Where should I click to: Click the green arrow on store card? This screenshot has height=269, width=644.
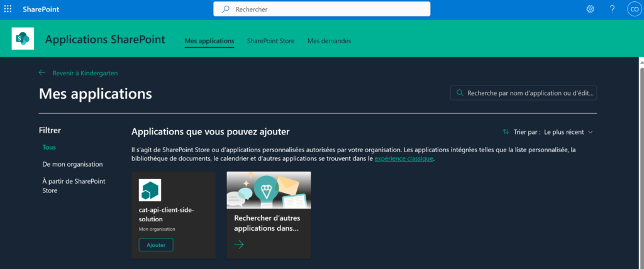(239, 244)
